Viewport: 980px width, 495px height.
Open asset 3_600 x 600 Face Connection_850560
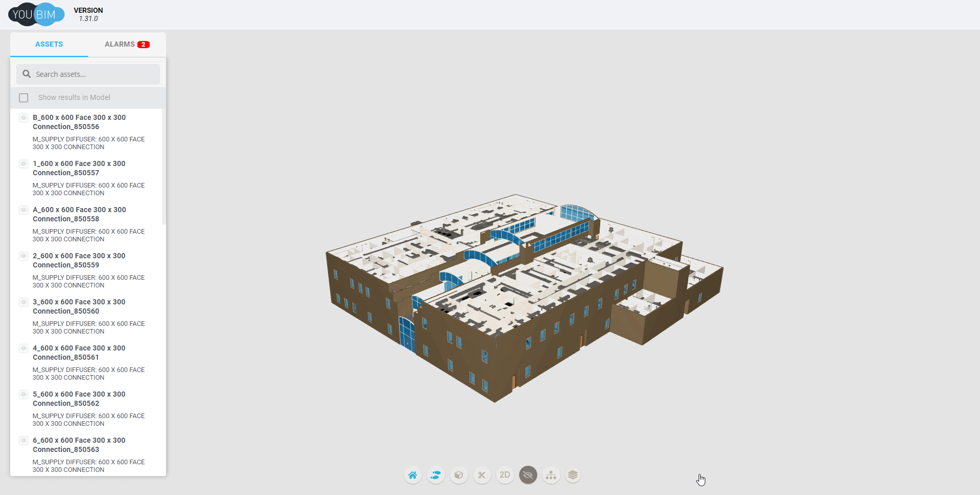79,306
